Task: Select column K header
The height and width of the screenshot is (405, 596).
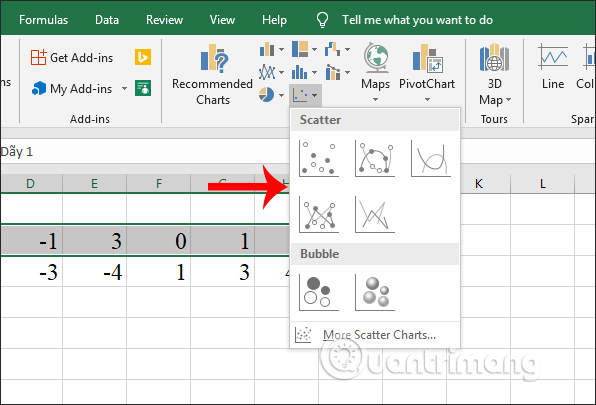Action: 478,184
